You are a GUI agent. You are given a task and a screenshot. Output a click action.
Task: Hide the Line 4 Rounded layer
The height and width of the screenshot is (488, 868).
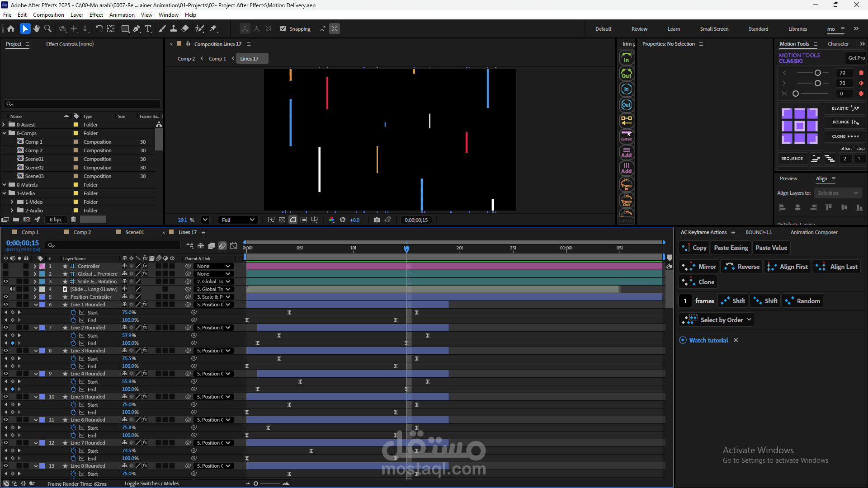6,374
